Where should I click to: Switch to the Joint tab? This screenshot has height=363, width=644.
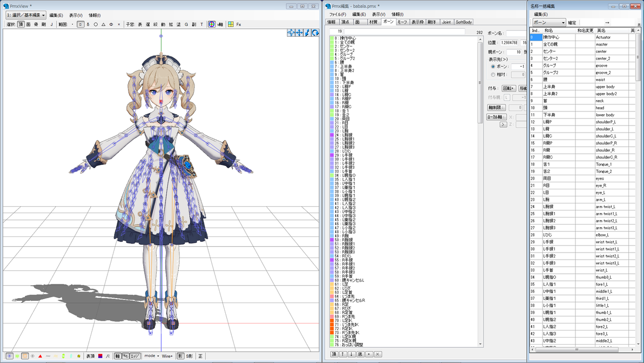(446, 22)
